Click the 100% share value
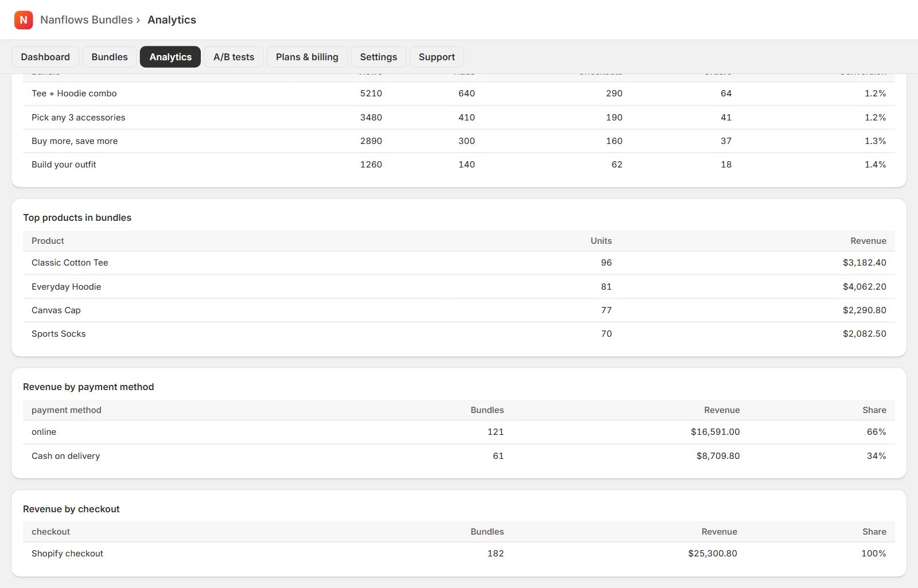The image size is (918, 588). [x=874, y=554]
